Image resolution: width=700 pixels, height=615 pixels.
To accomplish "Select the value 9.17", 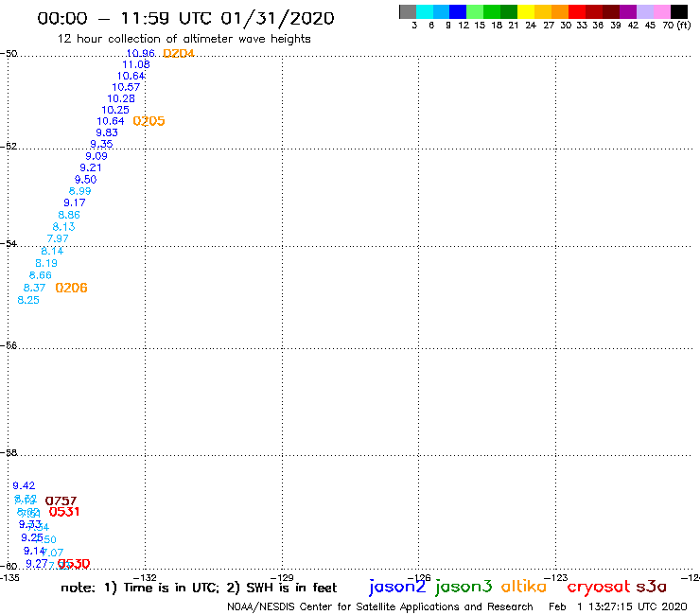I will (74, 202).
